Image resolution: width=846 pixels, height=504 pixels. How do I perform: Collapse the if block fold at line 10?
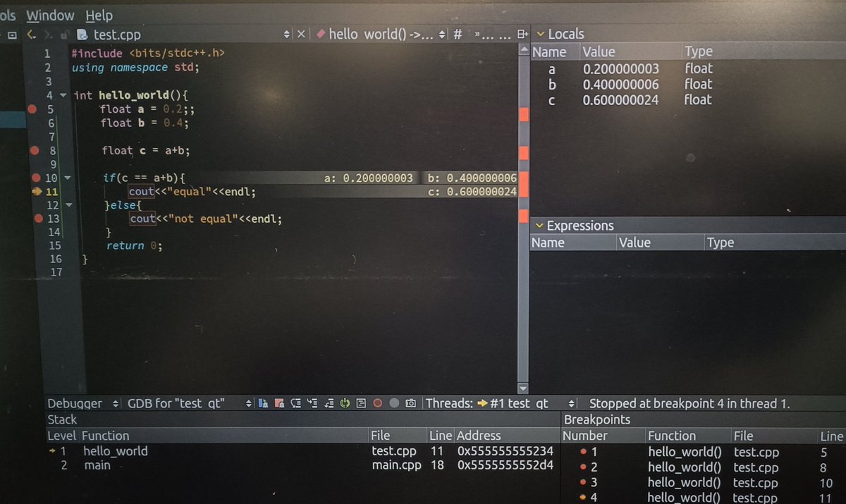pos(67,178)
